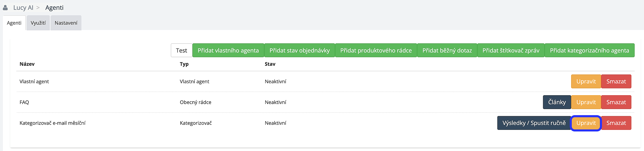
Task: Click Přidat kategorizačního agenta button
Action: pyautogui.click(x=589, y=50)
